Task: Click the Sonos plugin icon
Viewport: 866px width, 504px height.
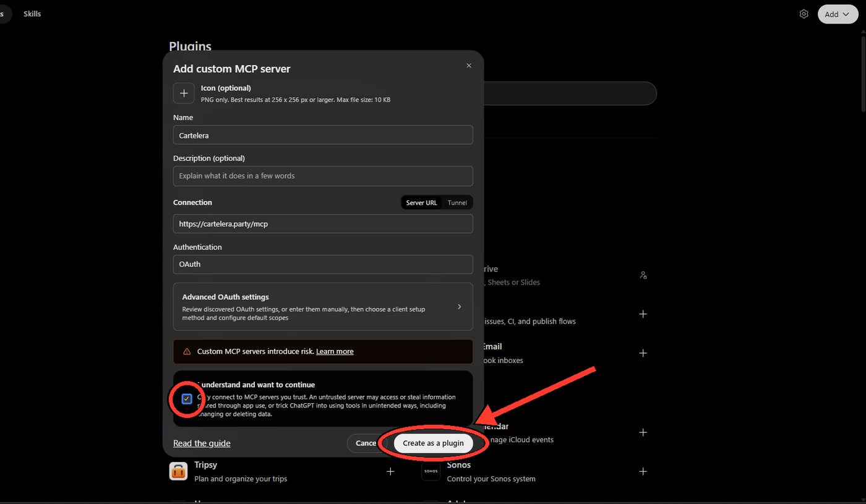Action: pos(431,471)
